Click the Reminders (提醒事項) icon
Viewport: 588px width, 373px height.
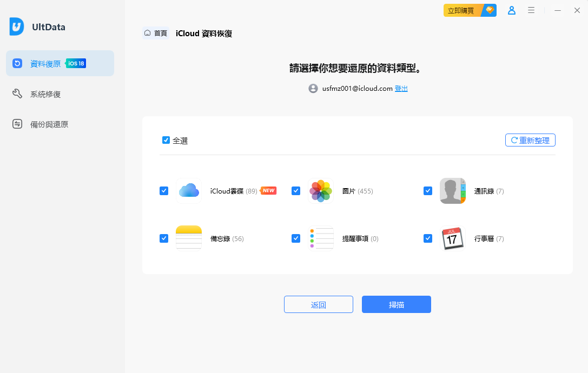[x=320, y=238]
